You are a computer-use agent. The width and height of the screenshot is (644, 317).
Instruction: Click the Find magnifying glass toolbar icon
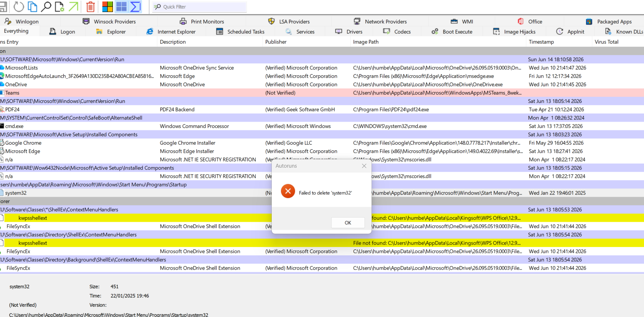(x=46, y=7)
